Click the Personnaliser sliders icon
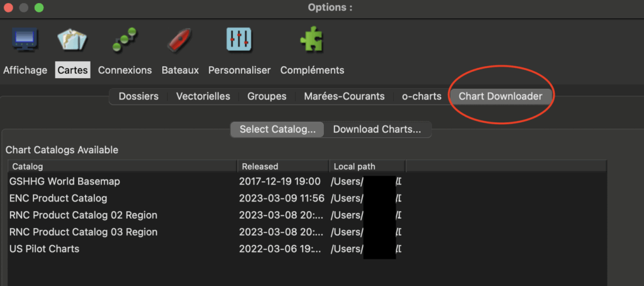The width and height of the screenshot is (644, 286). (x=239, y=40)
